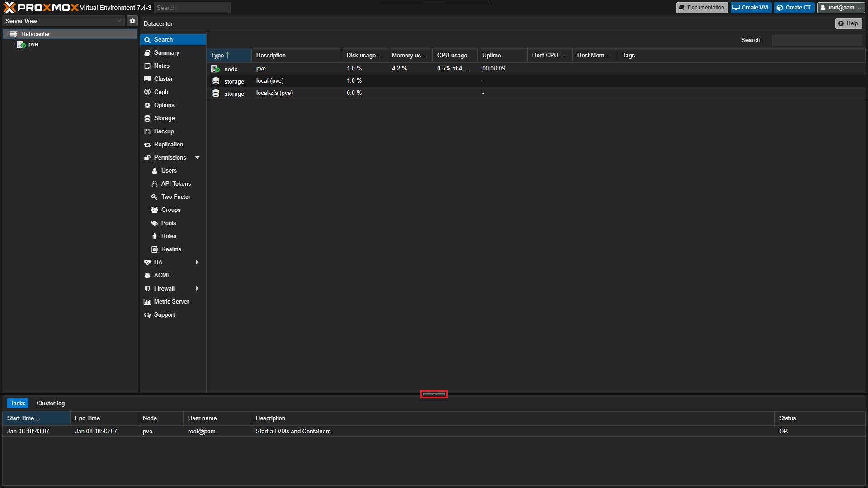The width and height of the screenshot is (868, 488).
Task: Expand the Firewall submenu arrow
Action: [197, 288]
